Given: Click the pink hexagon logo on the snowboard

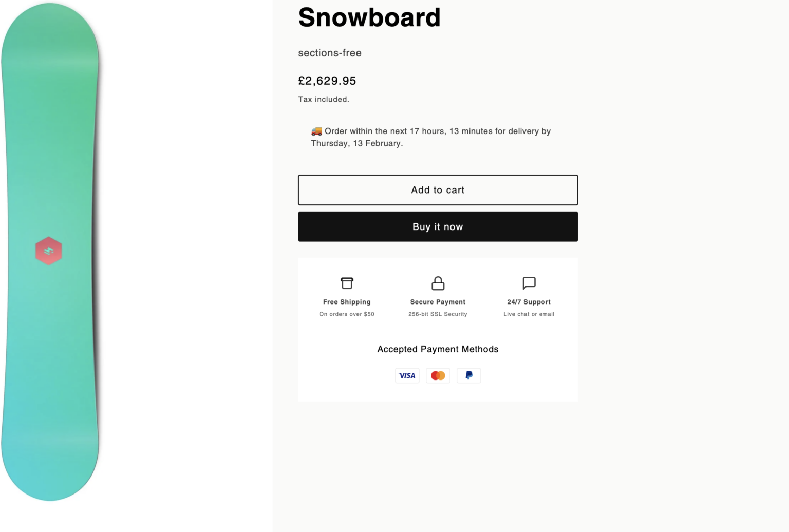Looking at the screenshot, I should tap(48, 251).
